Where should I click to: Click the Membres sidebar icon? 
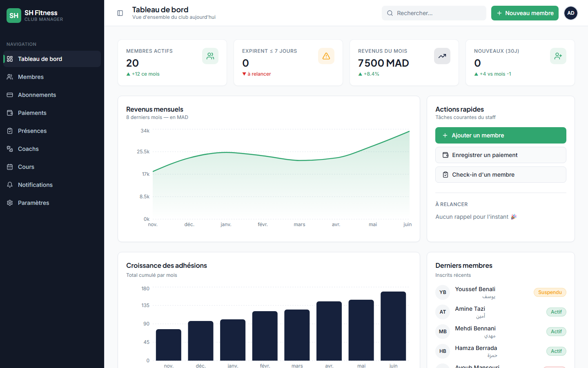10,77
